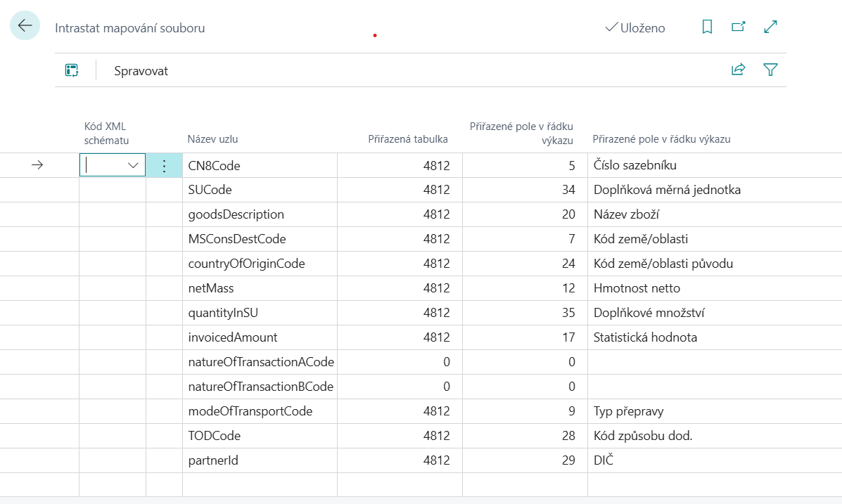Select the goodsDescription node cell
The width and height of the screenshot is (842, 504).
[236, 214]
